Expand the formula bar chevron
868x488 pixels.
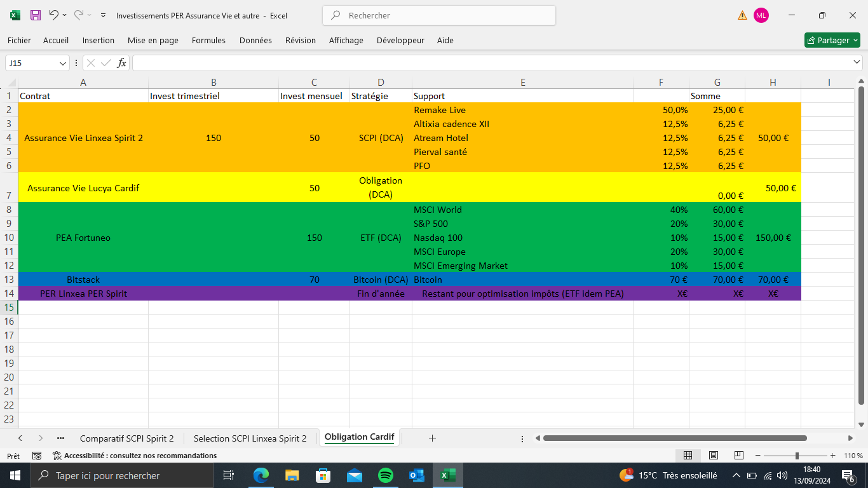(857, 62)
